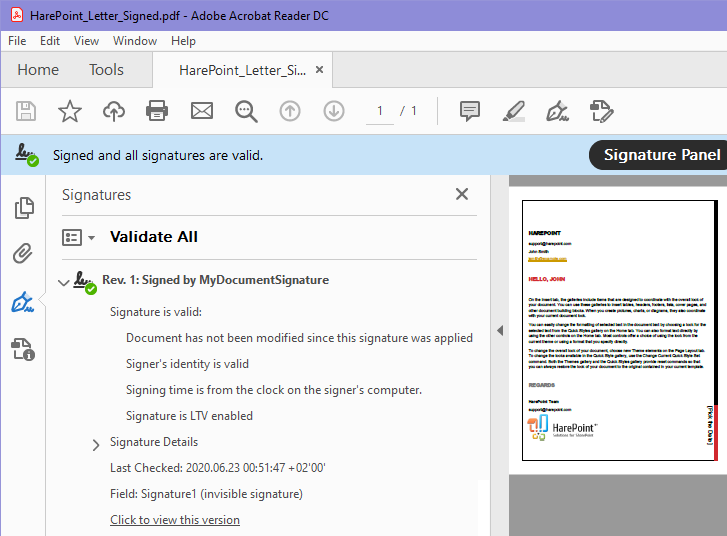The height and width of the screenshot is (536, 727).
Task: Select 'Signature is LTV enabled' line
Action: point(189,416)
